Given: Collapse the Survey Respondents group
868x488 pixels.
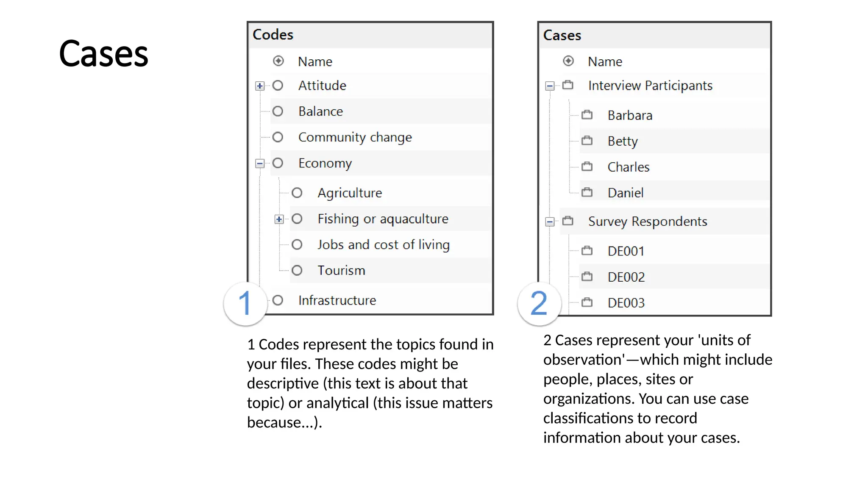Looking at the screenshot, I should [x=550, y=222].
